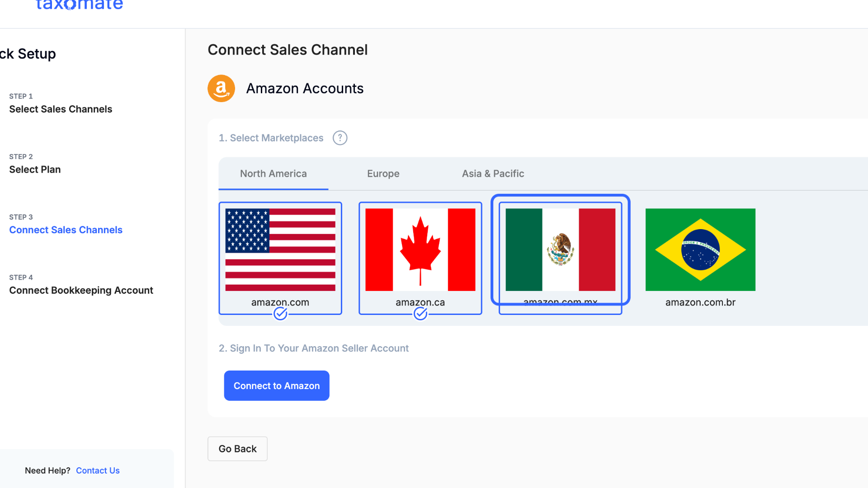Viewport: 868px width, 488px height.
Task: Click the Amazon logo icon
Action: (x=221, y=89)
